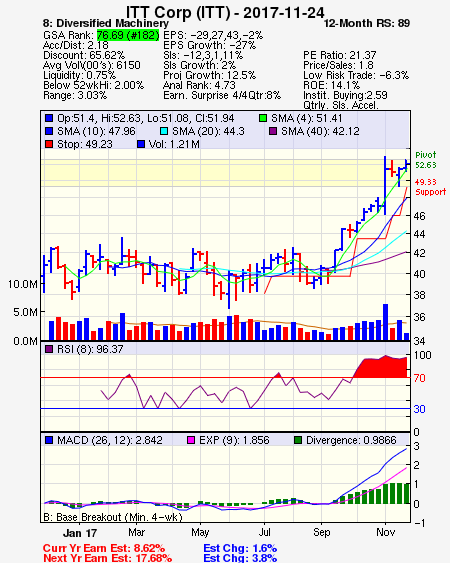The width and height of the screenshot is (450, 563).
Task: Click the cyan SMA (20) legend swatch
Action: (164, 131)
